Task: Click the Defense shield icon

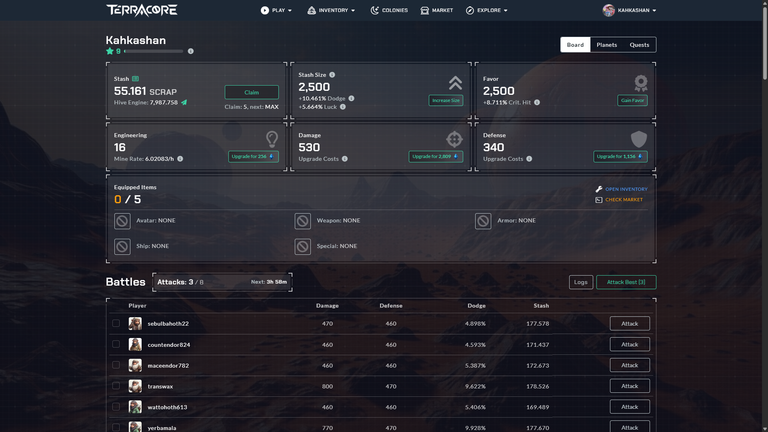Action: [x=639, y=139]
